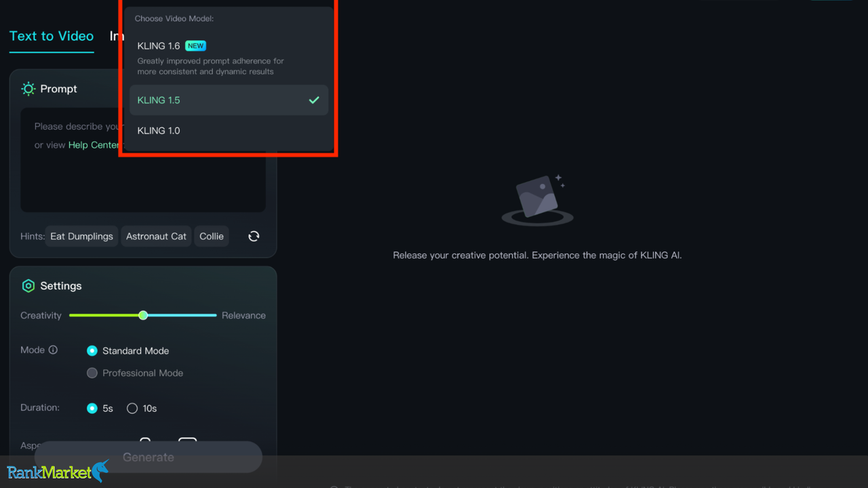The width and height of the screenshot is (868, 488).
Task: Click the Prompt sun icon
Action: [28, 89]
